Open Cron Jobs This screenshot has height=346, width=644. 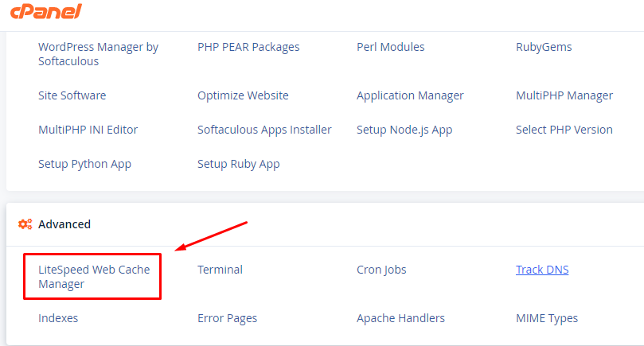tap(381, 270)
